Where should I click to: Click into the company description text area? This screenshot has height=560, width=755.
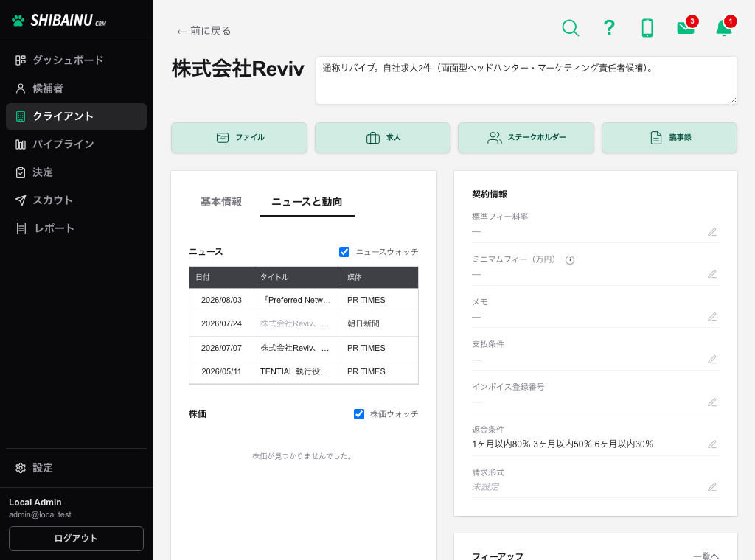click(526, 80)
